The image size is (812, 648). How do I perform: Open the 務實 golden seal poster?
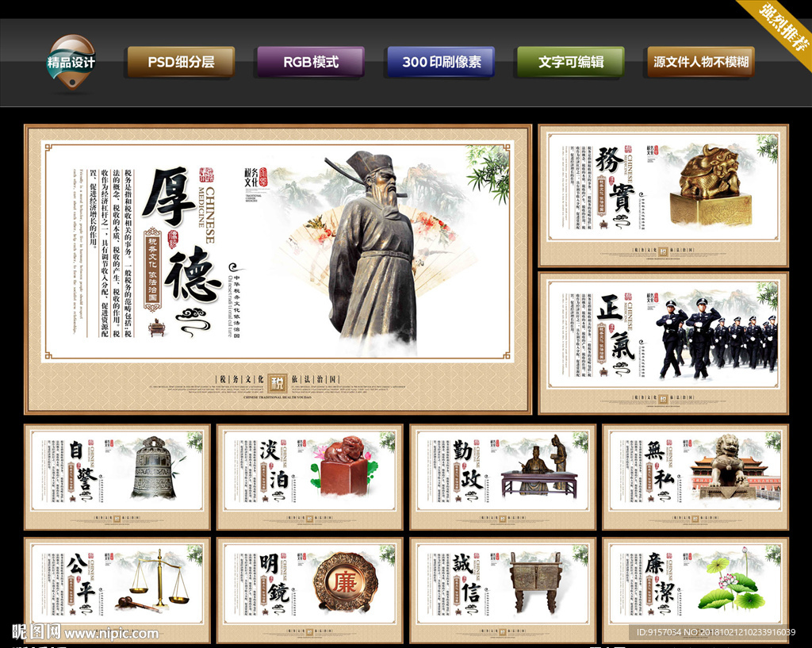coord(664,196)
